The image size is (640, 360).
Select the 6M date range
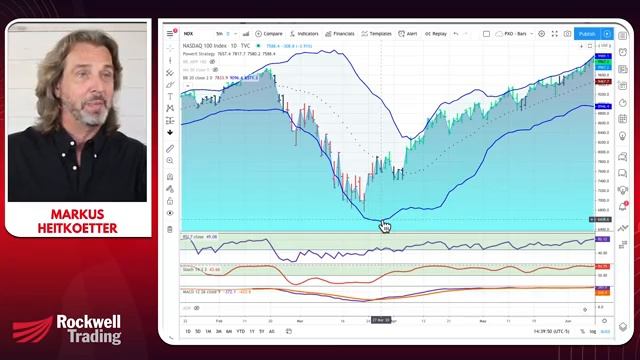tap(229, 331)
